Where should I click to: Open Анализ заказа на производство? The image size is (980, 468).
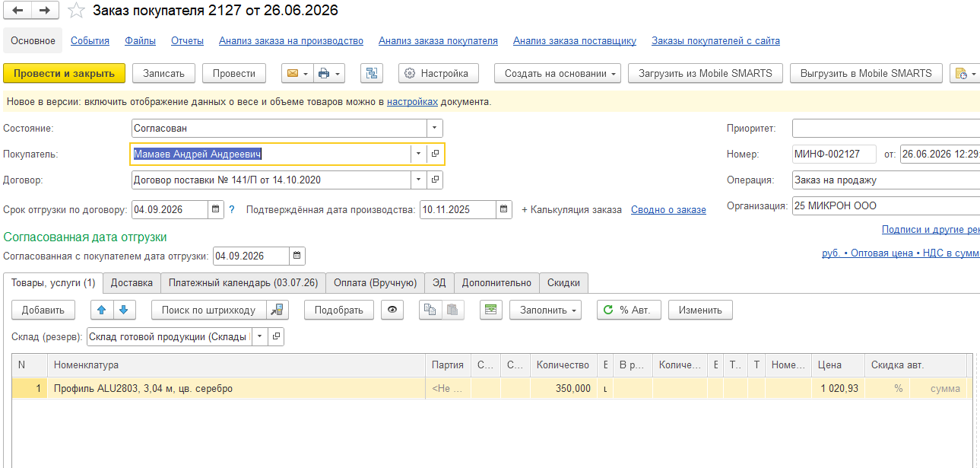pos(291,41)
